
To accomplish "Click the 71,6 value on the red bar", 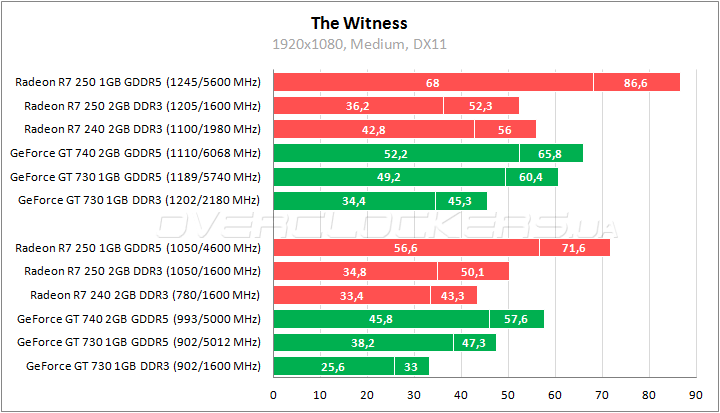I will [x=574, y=247].
